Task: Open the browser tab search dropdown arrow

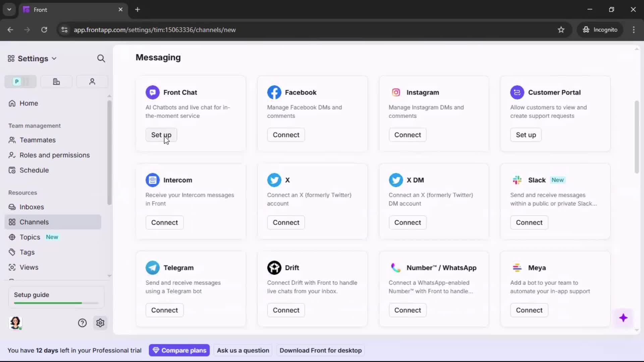Action: click(x=9, y=9)
